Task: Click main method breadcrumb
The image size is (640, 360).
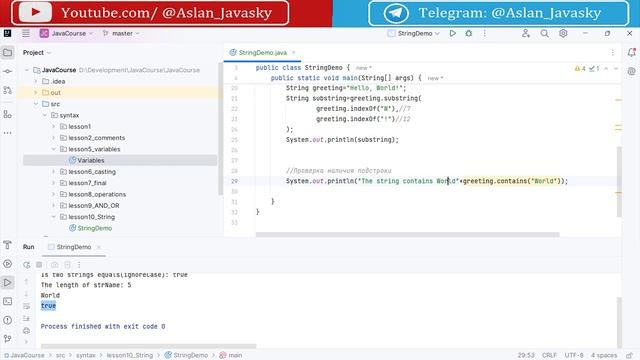Action: pyautogui.click(x=231, y=356)
